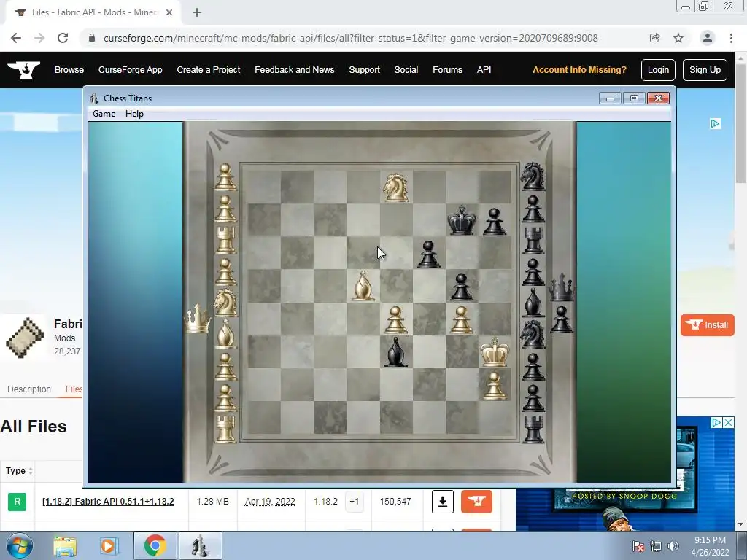Select the white pawn directly above the black bishop
Image resolution: width=747 pixels, height=560 pixels.
[396, 319]
